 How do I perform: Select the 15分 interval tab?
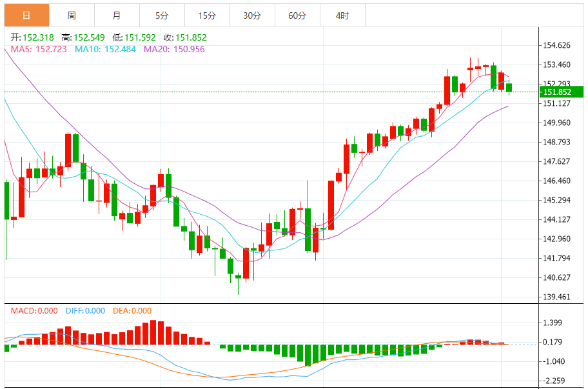[x=207, y=15]
